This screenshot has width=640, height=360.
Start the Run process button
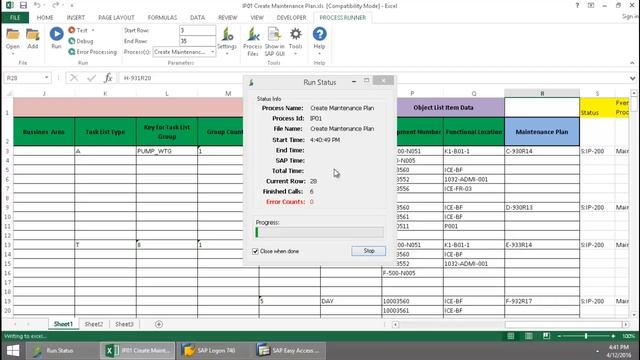(x=56, y=38)
